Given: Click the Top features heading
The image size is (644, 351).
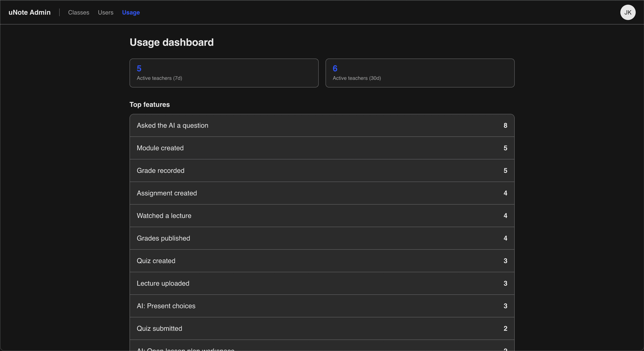Looking at the screenshot, I should [x=150, y=105].
